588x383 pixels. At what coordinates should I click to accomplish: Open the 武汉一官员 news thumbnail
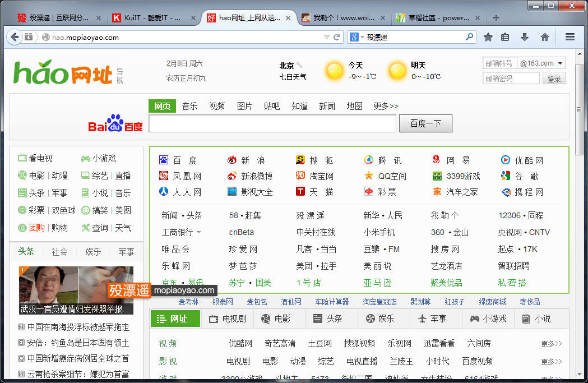click(x=76, y=290)
